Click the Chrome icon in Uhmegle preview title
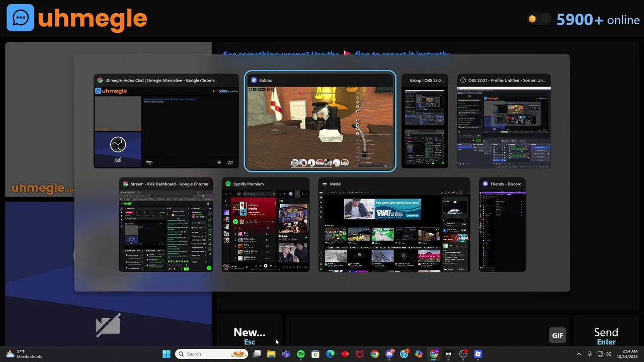 (100, 80)
